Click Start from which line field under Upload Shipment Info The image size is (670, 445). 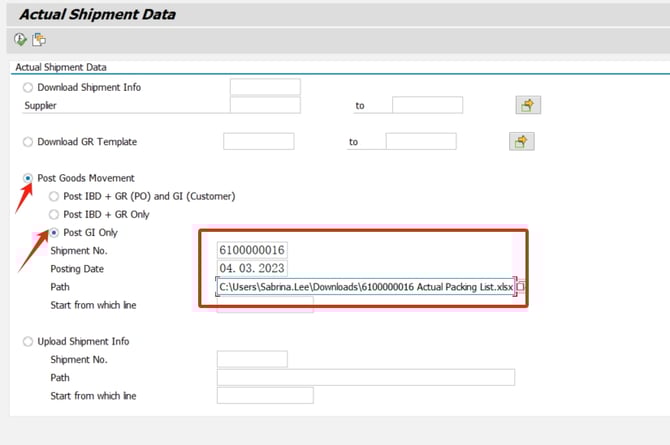(x=265, y=396)
